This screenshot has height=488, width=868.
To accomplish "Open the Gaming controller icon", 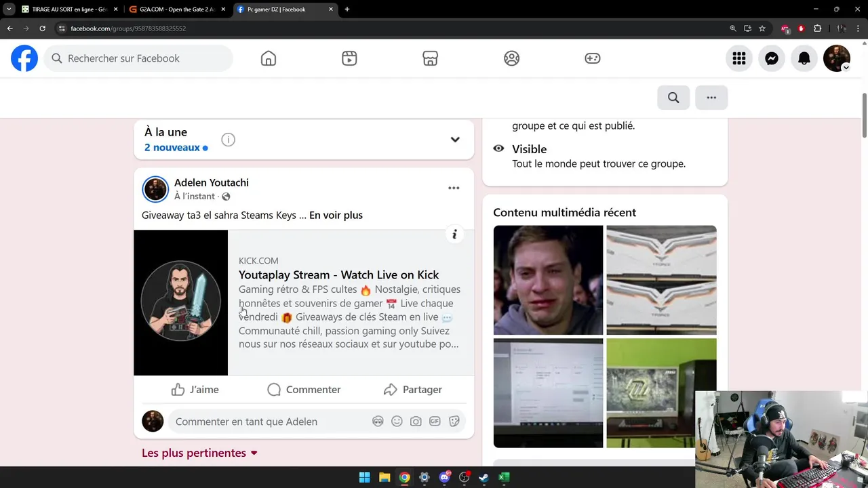I will [593, 58].
